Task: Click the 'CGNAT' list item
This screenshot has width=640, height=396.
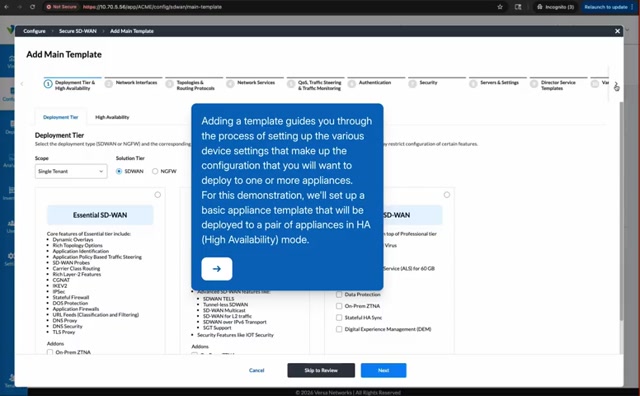Action: point(61,280)
